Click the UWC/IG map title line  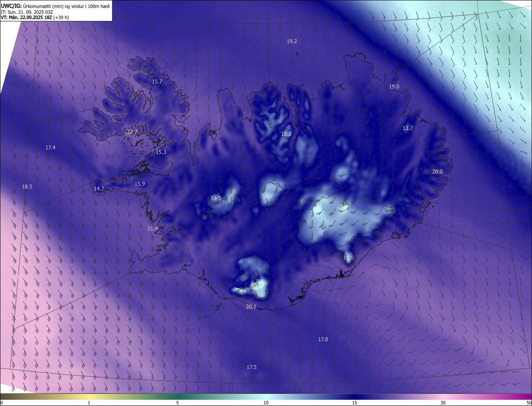coord(56,6)
